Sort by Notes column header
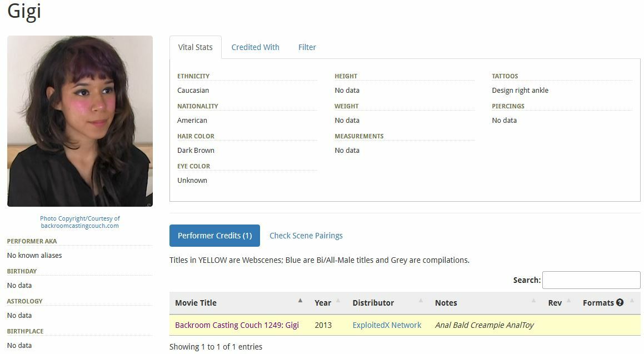 (486, 303)
